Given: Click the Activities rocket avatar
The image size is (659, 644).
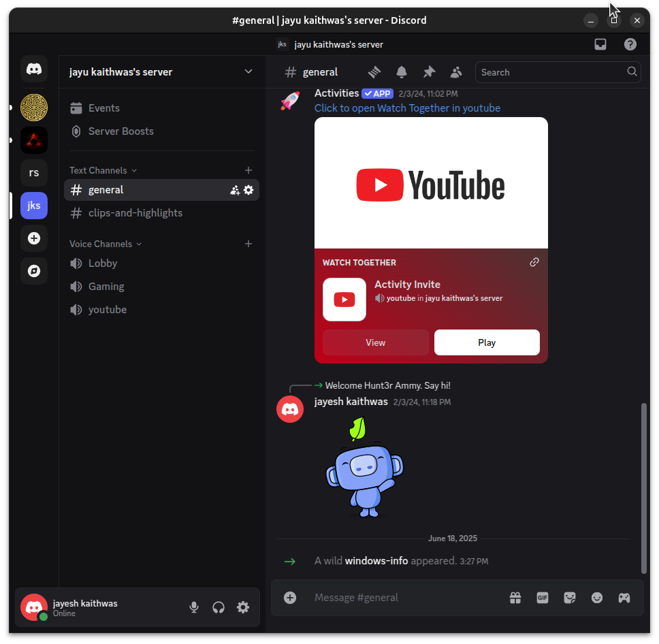Looking at the screenshot, I should 290,101.
